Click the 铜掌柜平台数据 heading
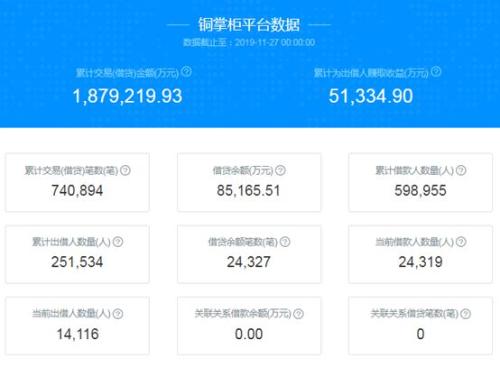This screenshot has width=500, height=376. click(x=249, y=25)
